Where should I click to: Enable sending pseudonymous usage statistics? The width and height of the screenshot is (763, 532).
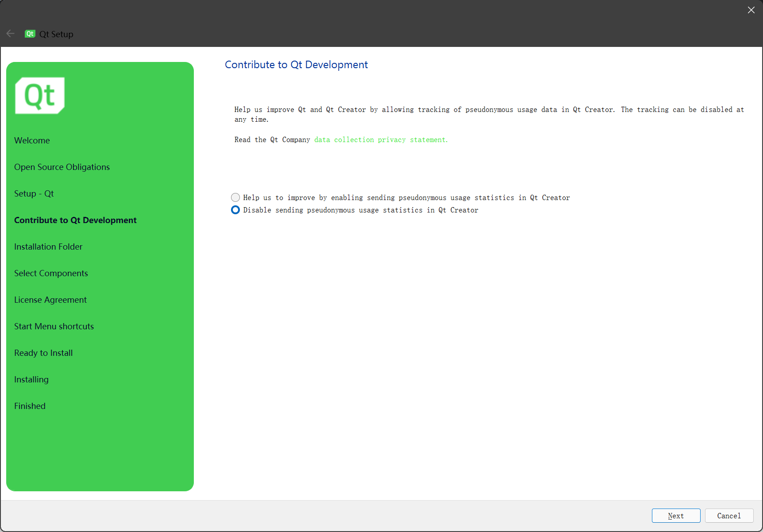235,197
